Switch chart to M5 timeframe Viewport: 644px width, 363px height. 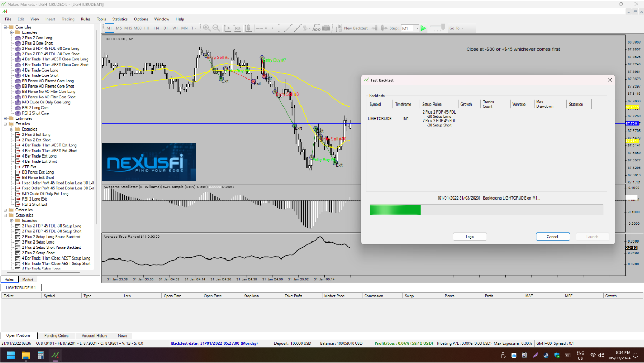click(119, 28)
